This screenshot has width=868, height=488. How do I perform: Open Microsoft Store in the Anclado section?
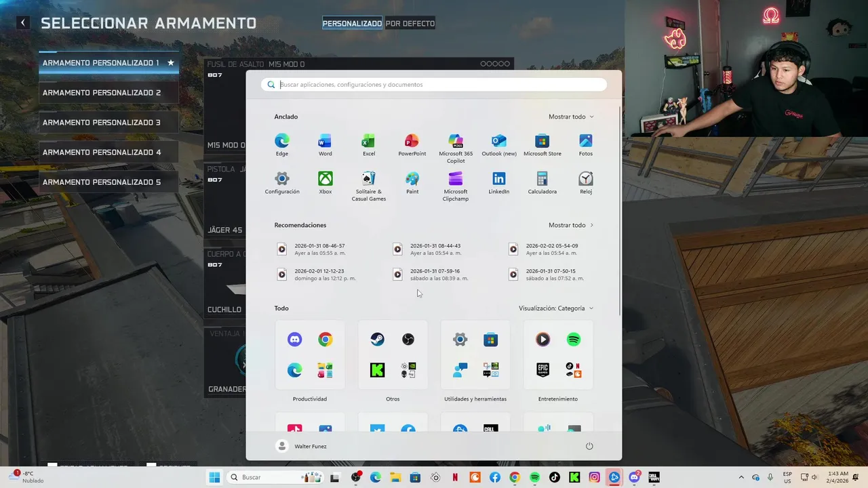[542, 145]
